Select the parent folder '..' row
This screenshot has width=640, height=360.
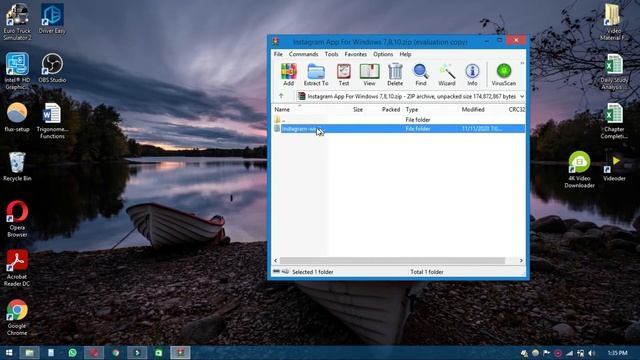point(399,120)
